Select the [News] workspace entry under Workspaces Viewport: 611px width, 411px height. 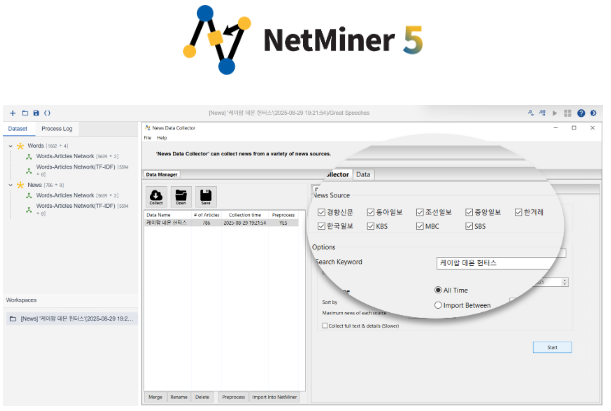point(72,319)
